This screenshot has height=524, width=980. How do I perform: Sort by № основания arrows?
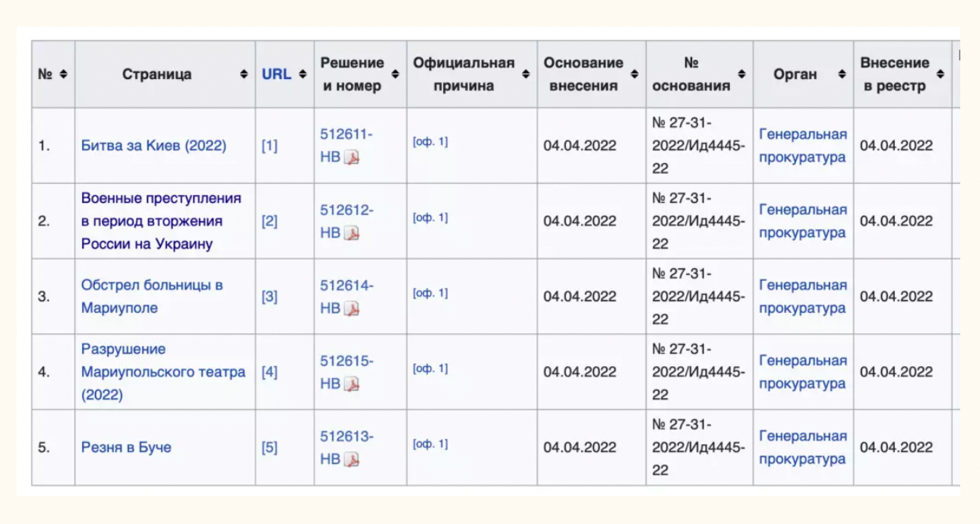[x=741, y=74]
